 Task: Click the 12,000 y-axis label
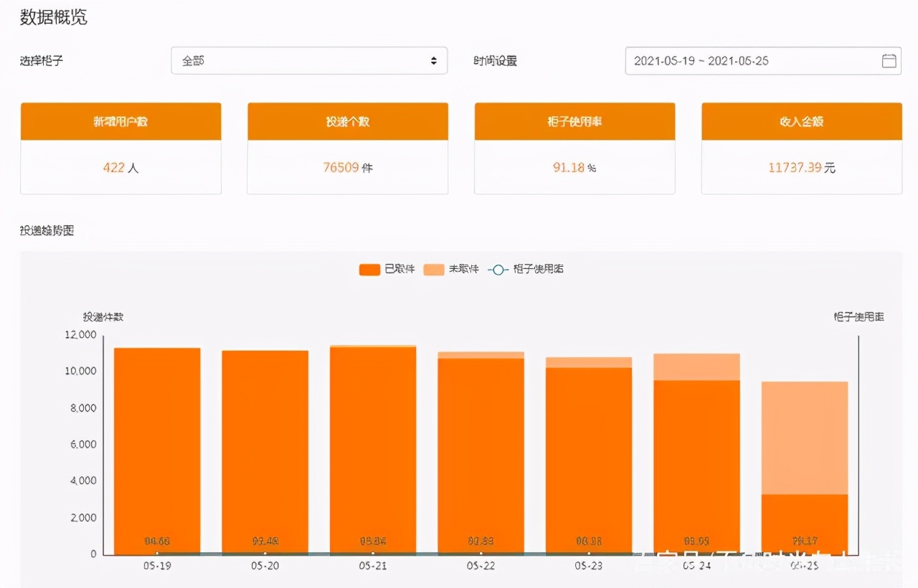80,335
